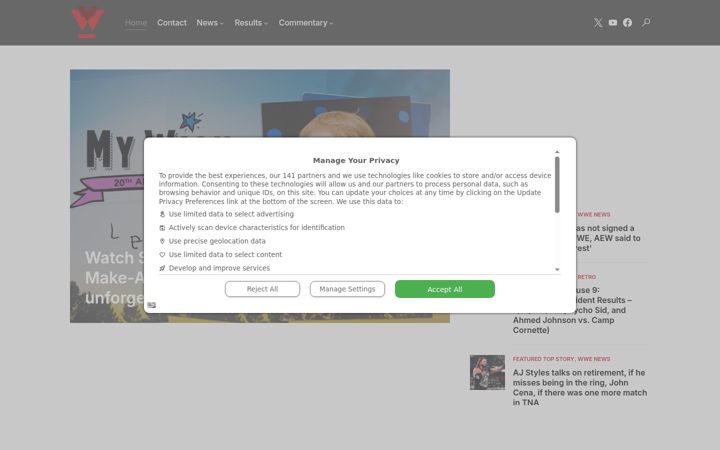
Task: Open the Facebook social icon
Action: (x=627, y=22)
